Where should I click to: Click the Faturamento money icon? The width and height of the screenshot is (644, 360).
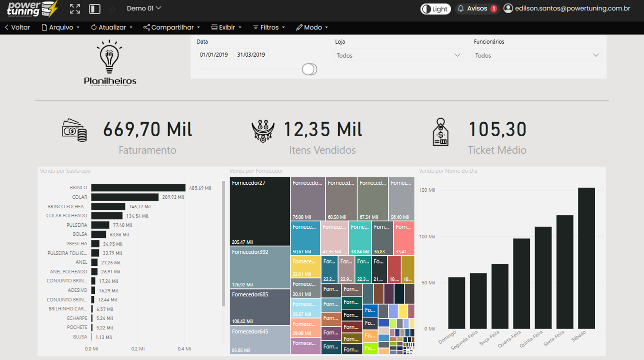[x=74, y=130]
